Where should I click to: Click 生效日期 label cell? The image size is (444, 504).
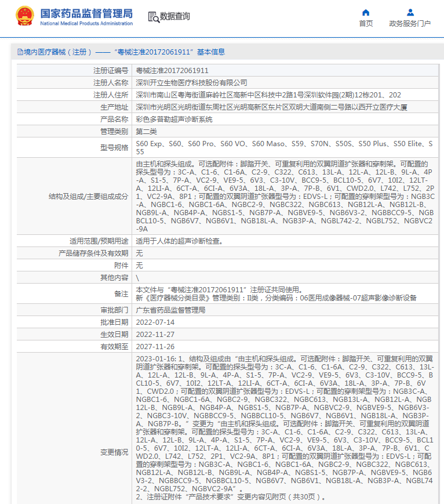tap(74, 335)
